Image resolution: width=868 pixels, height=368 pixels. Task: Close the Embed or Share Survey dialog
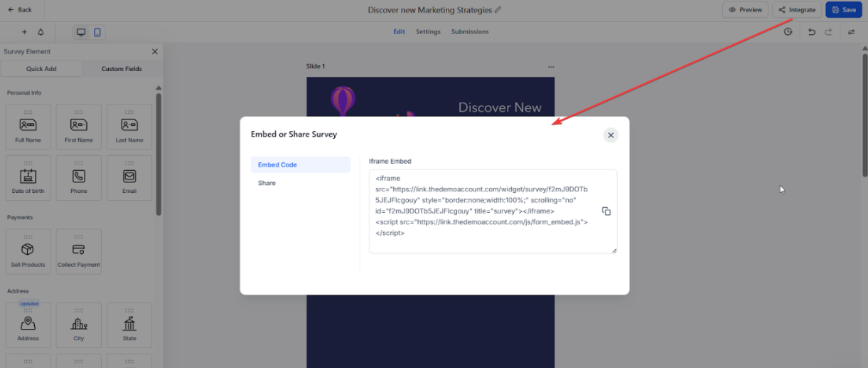point(610,135)
